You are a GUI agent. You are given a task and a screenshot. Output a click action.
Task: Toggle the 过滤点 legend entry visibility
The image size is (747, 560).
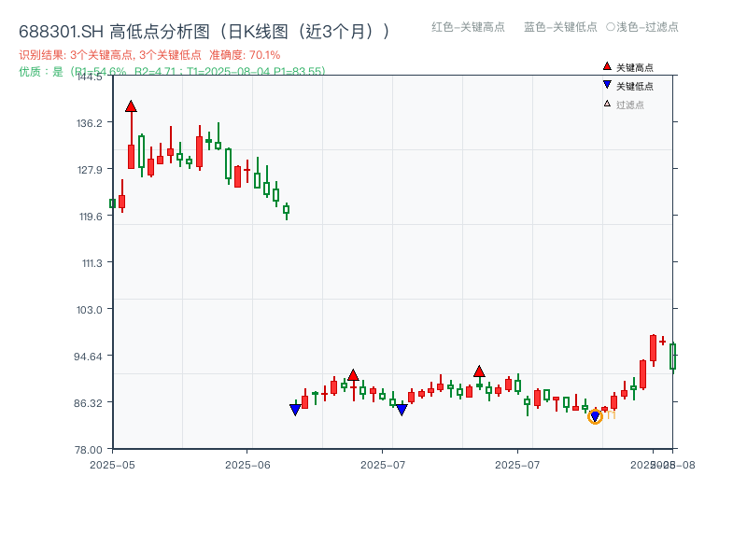point(630,102)
